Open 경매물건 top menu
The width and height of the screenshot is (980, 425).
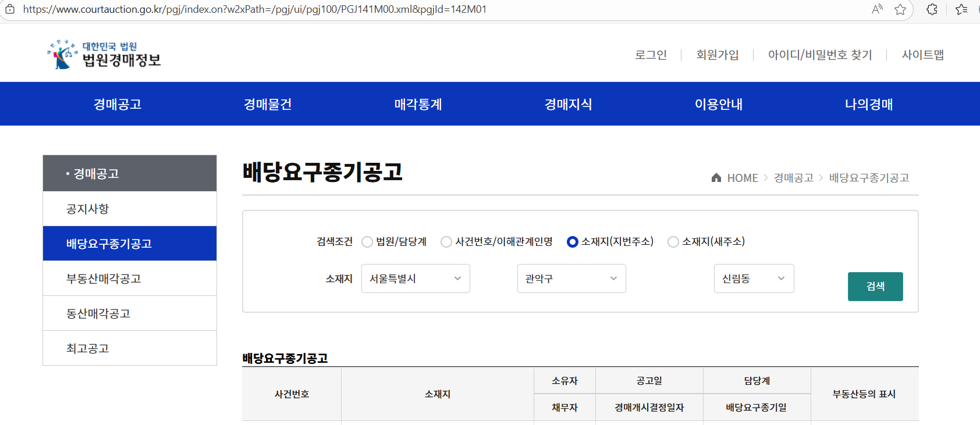(268, 104)
